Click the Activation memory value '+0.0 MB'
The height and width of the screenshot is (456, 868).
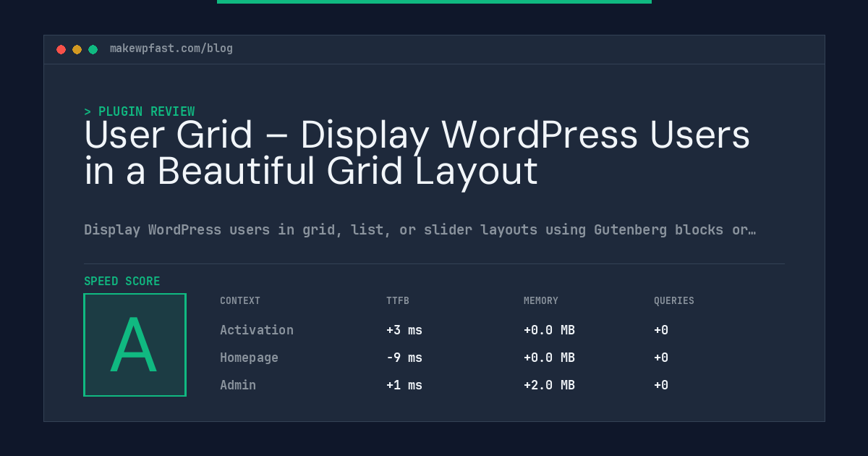coord(549,330)
